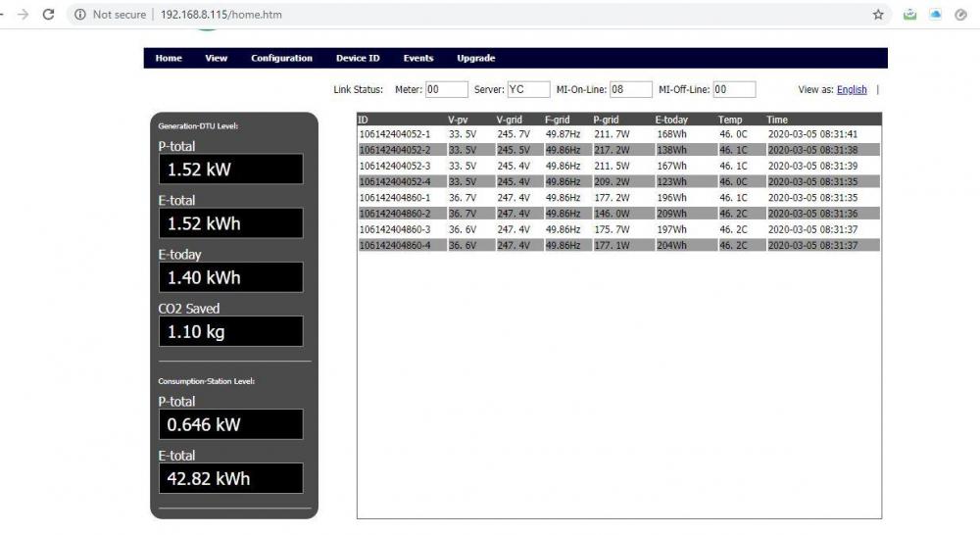The width and height of the screenshot is (980, 535).
Task: Click the ID column header
Action: (363, 120)
